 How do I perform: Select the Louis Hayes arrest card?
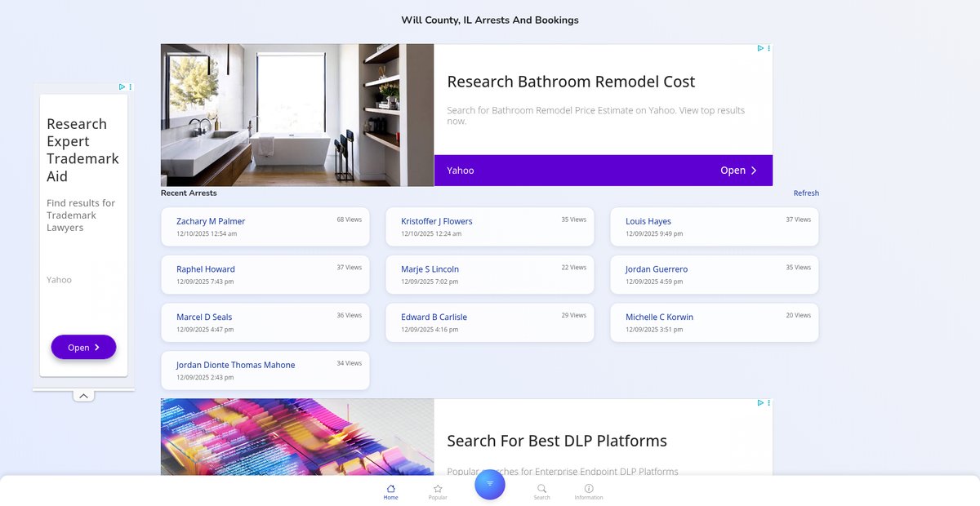click(648, 221)
